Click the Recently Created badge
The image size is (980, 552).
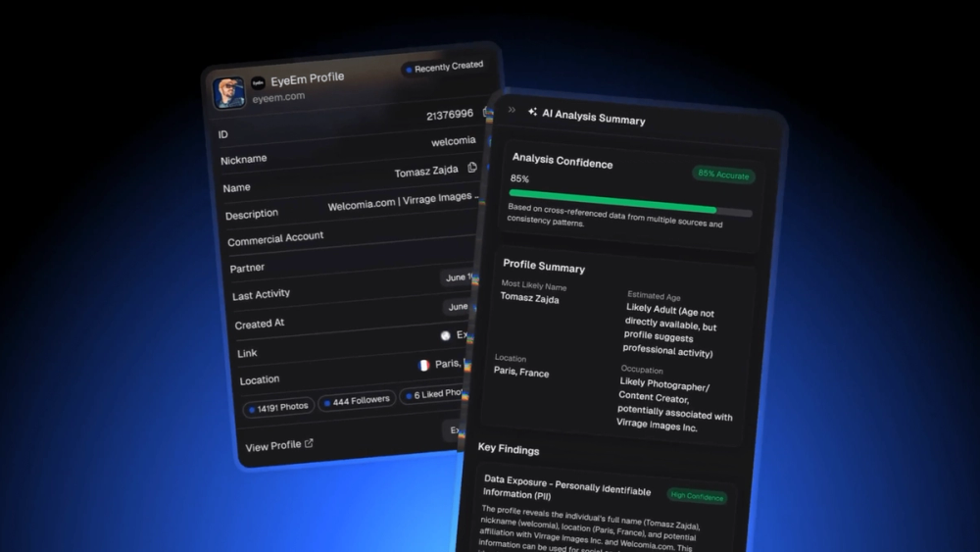coord(444,67)
